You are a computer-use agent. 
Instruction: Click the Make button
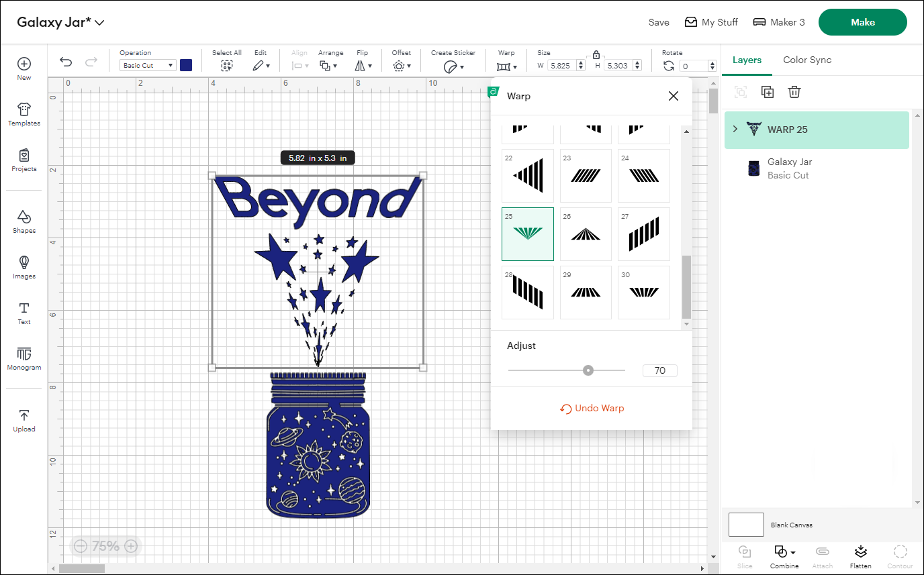click(x=862, y=21)
